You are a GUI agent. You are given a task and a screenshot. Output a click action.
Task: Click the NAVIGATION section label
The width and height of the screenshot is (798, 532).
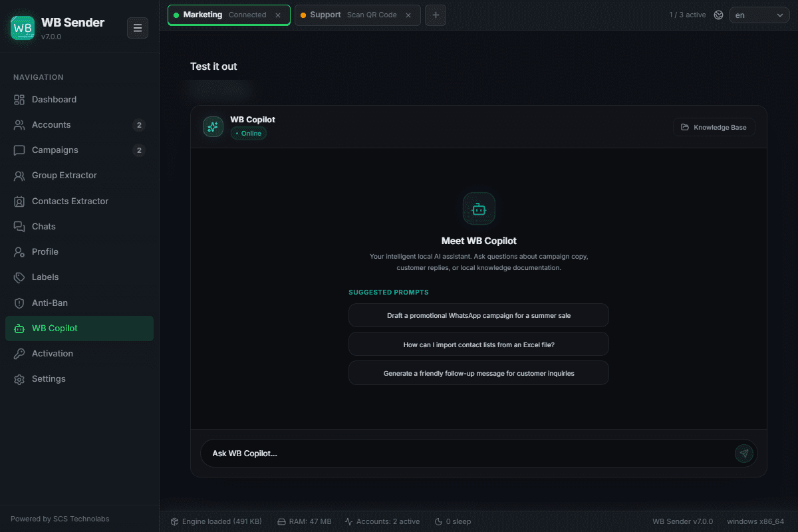click(39, 77)
